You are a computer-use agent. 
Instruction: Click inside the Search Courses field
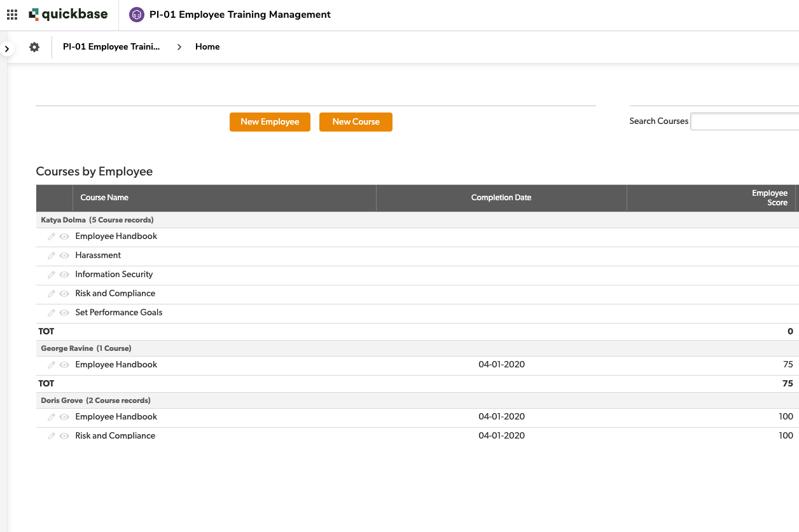coord(747,121)
